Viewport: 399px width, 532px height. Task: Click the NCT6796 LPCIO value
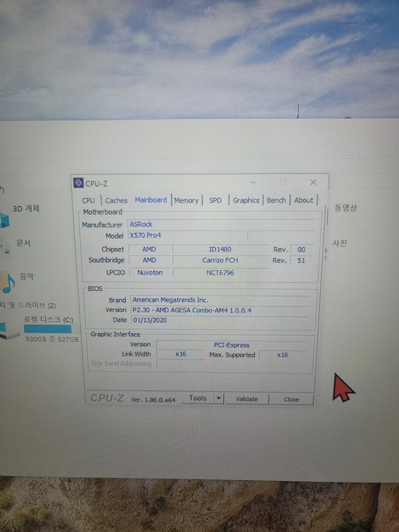[220, 272]
